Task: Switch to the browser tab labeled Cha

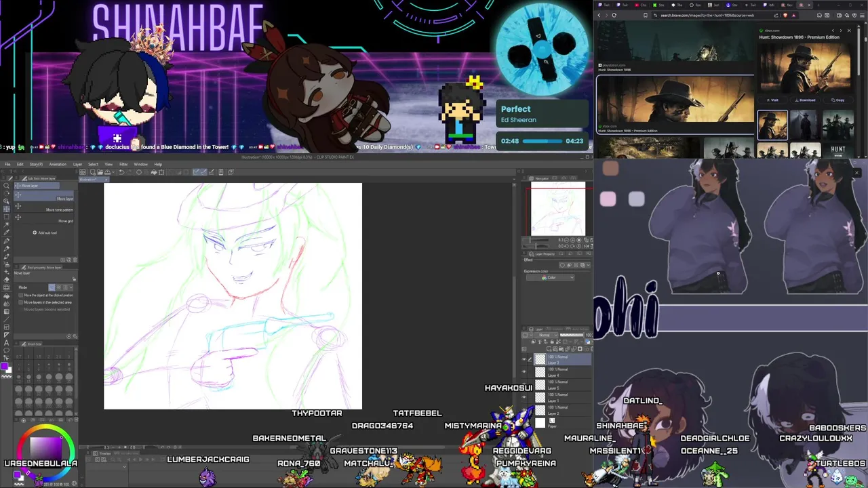Action: tap(640, 5)
